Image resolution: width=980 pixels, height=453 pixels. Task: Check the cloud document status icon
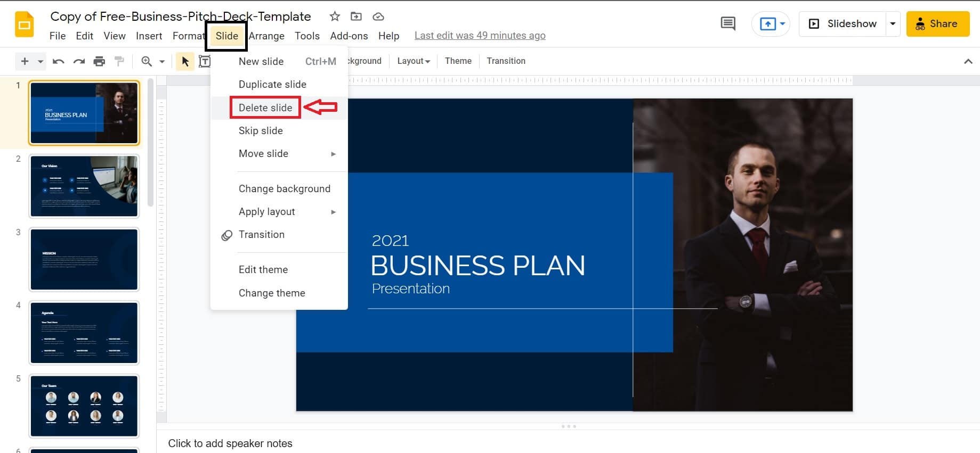point(378,17)
